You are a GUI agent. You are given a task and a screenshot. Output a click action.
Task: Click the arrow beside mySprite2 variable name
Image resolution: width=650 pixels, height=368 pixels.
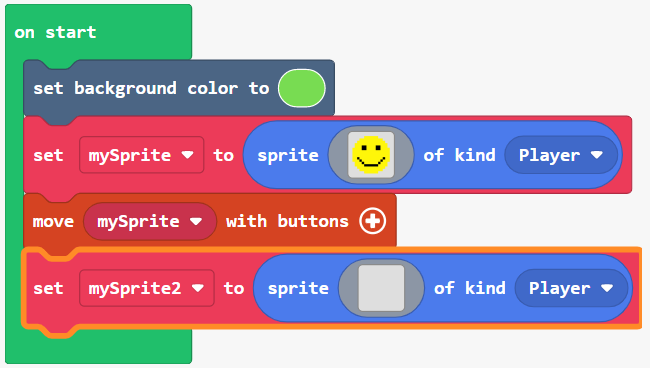198,288
